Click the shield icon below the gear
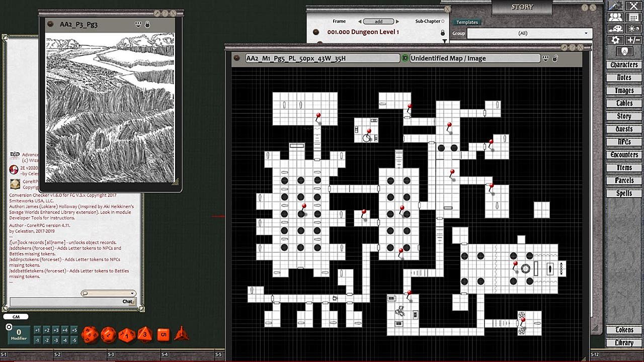Screen dimensions: 644x362 [x=624, y=51]
